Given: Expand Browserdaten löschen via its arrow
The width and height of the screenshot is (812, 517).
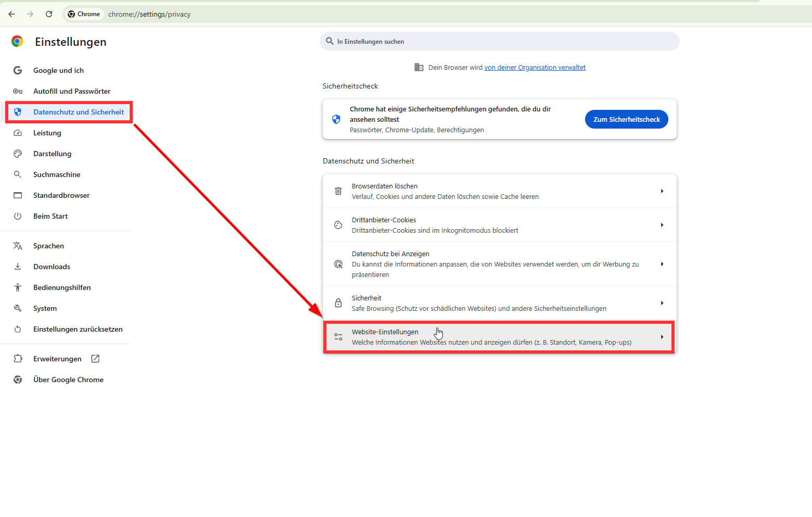Looking at the screenshot, I should pyautogui.click(x=662, y=191).
